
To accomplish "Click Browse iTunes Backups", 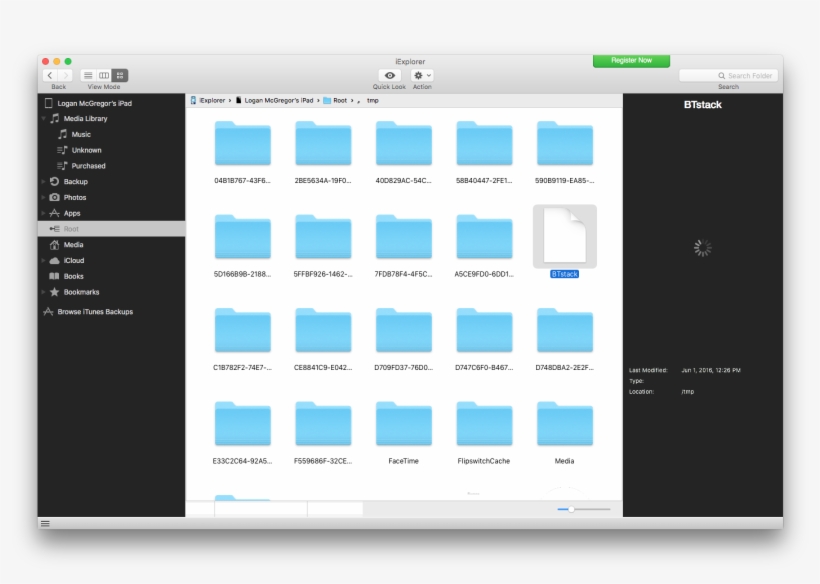I will [x=98, y=312].
